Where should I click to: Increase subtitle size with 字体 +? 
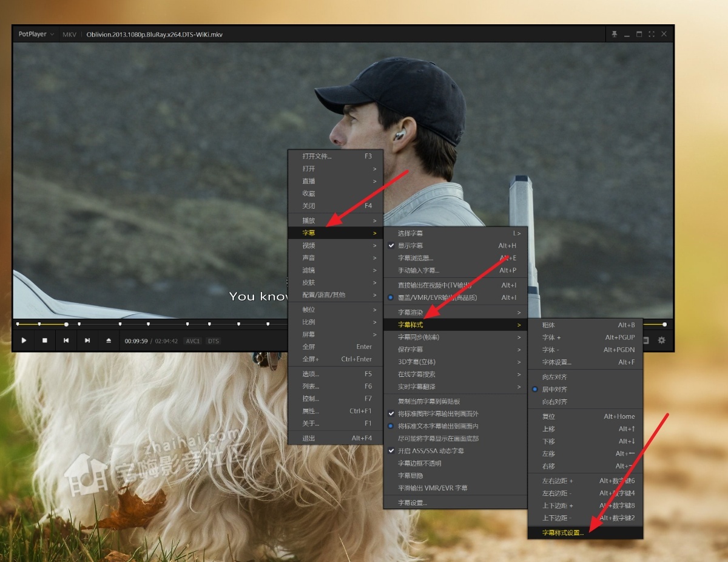pos(585,337)
